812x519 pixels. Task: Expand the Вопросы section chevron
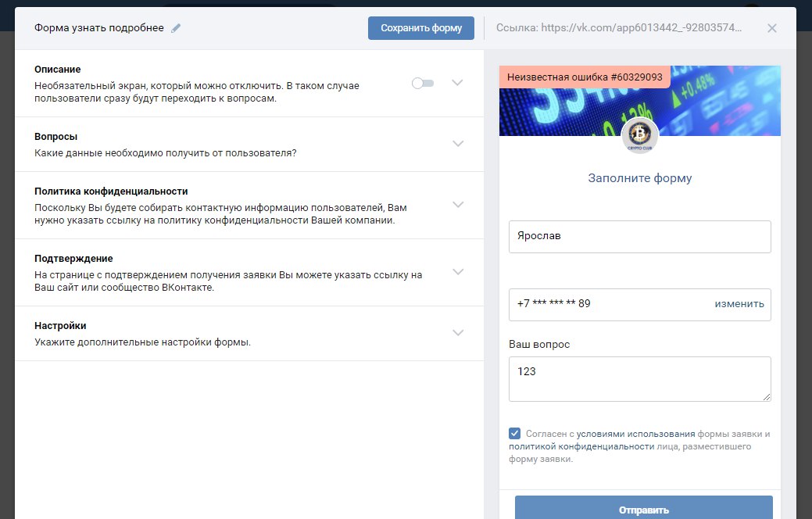click(458, 144)
